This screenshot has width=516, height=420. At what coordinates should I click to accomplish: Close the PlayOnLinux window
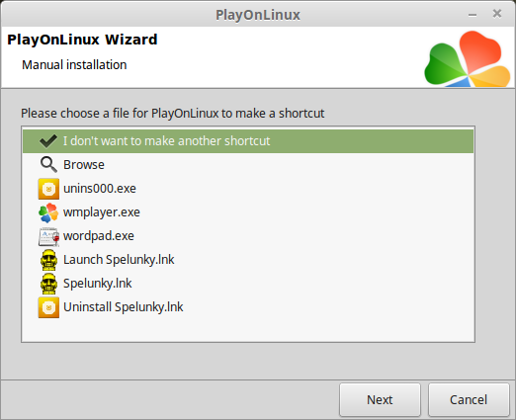click(x=497, y=14)
